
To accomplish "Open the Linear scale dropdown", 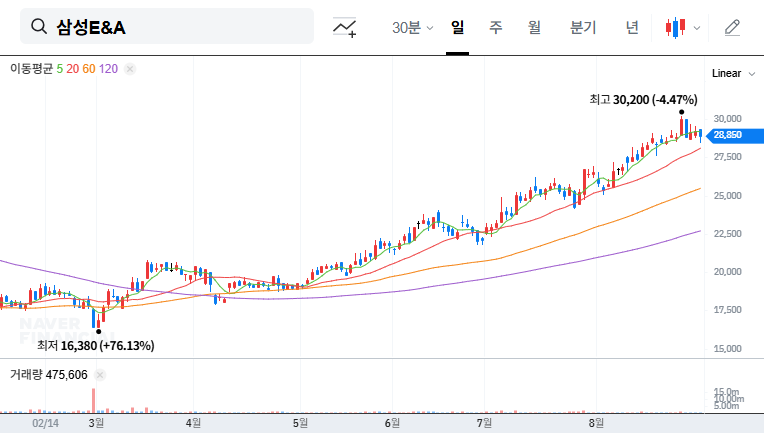I will point(733,74).
